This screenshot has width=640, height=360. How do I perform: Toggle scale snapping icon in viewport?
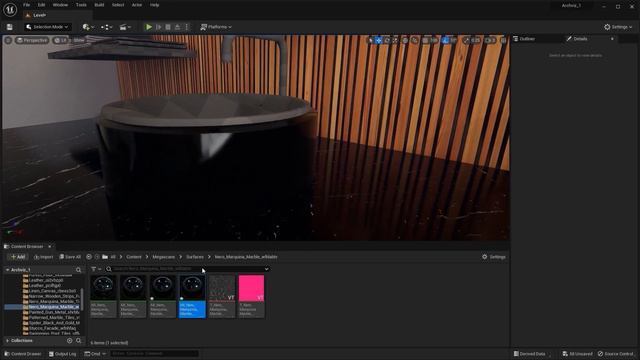click(x=466, y=40)
